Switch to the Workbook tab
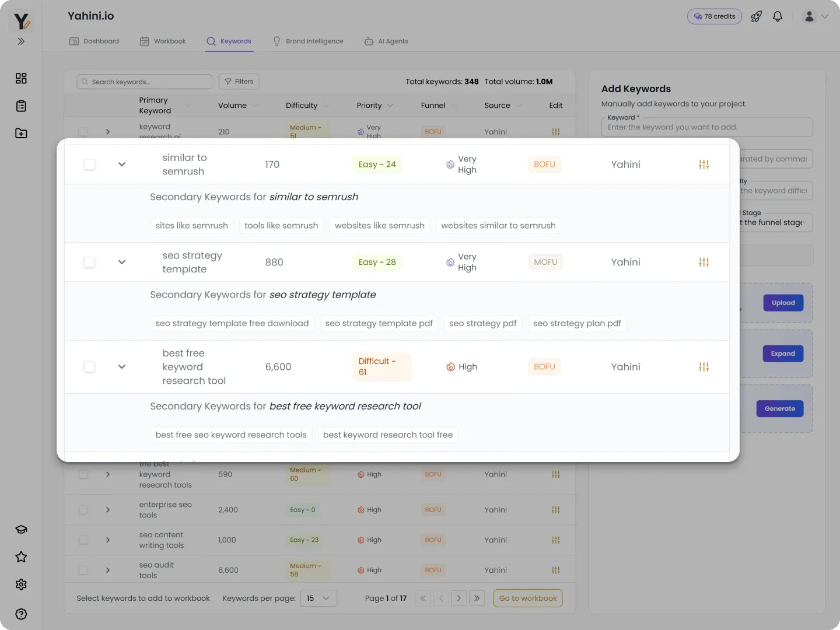The height and width of the screenshot is (630, 840). (163, 41)
